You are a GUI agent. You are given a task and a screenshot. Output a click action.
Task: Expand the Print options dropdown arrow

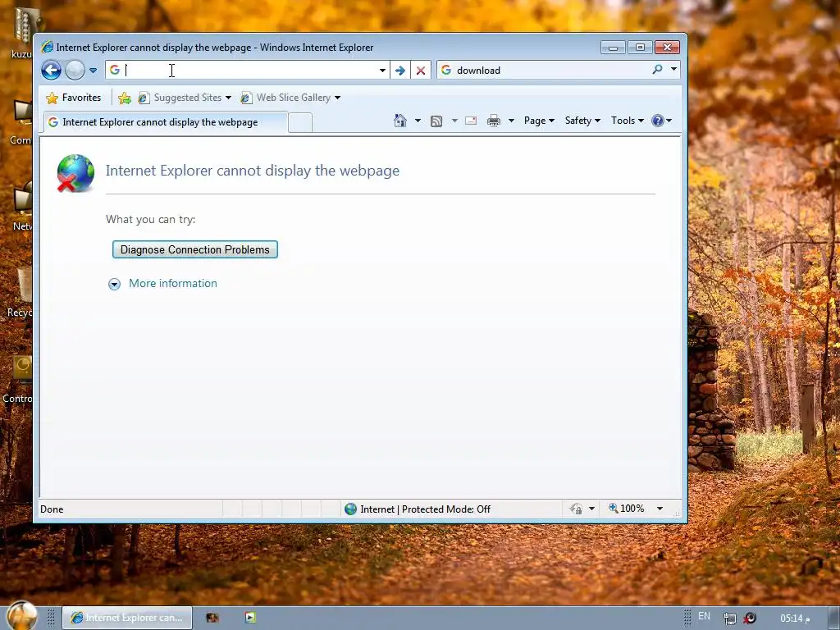[x=511, y=121]
